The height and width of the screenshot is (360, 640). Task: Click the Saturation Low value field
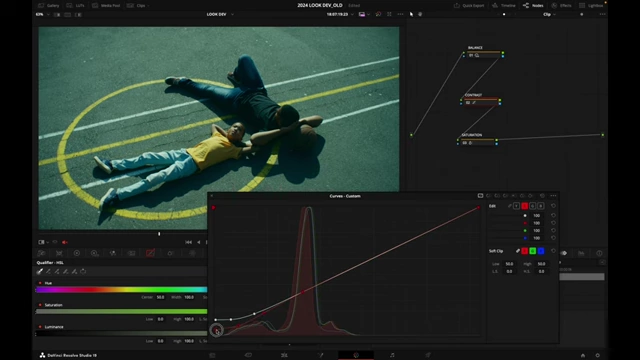(160, 319)
